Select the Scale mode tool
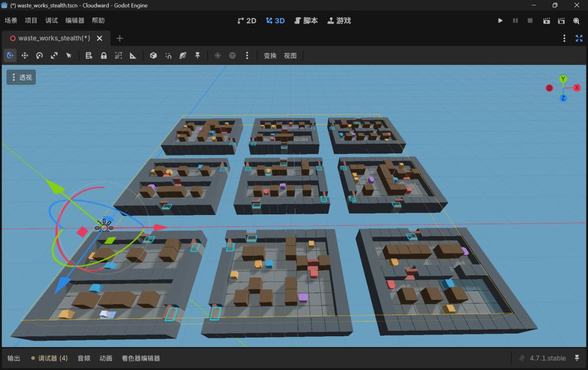This screenshot has height=370, width=588. (54, 55)
